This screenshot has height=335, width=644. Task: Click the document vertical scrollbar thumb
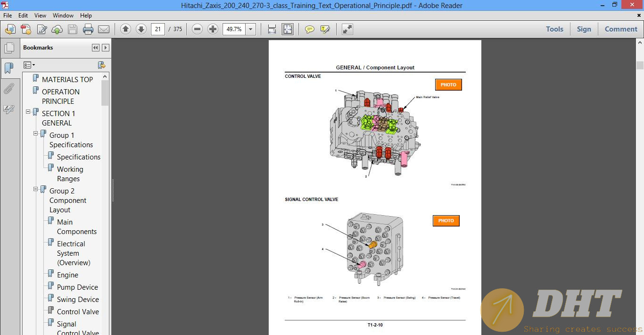(x=640, y=65)
